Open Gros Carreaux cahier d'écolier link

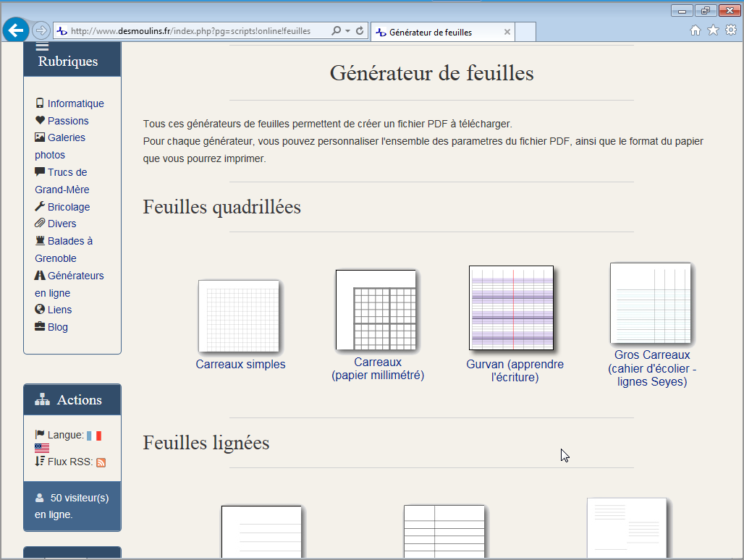[652, 368]
